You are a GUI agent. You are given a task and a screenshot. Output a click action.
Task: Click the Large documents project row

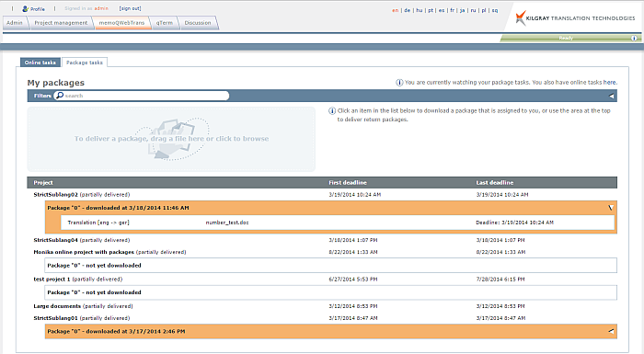(x=322, y=306)
